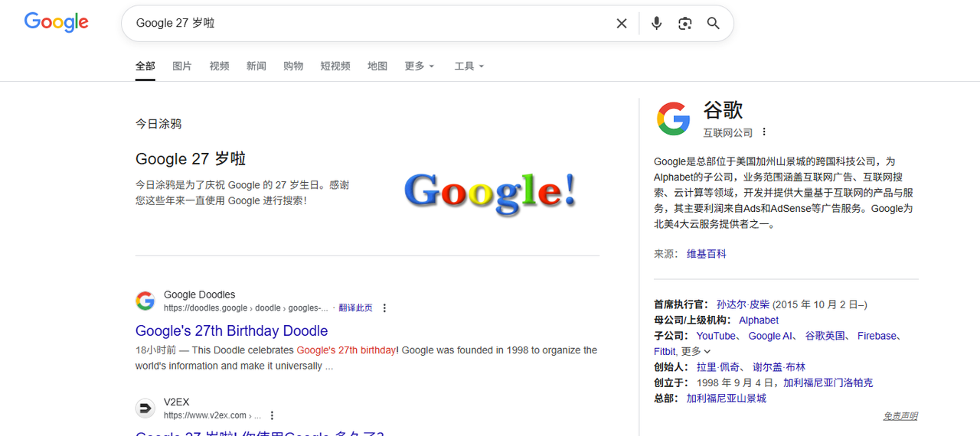Click the V2EX site name
980x436 pixels.
click(x=177, y=402)
